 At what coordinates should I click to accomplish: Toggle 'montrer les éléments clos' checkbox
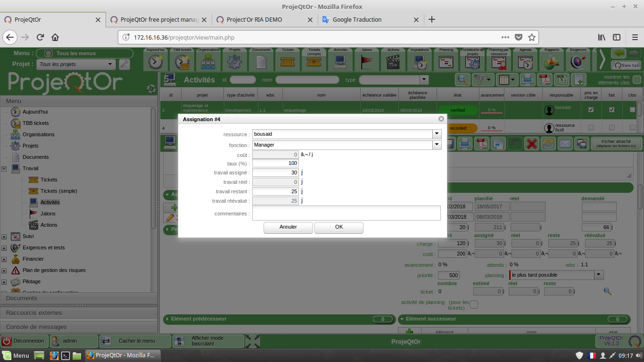(x=636, y=80)
